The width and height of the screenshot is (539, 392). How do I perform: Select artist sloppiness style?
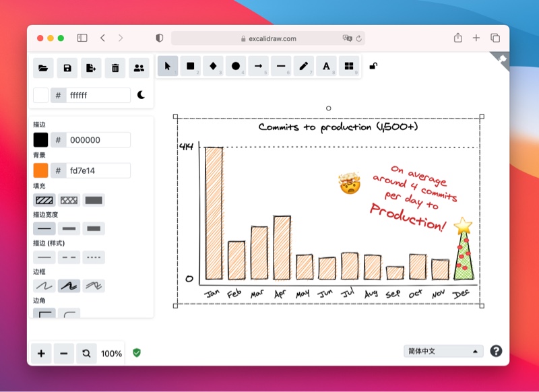pyautogui.click(x=69, y=286)
